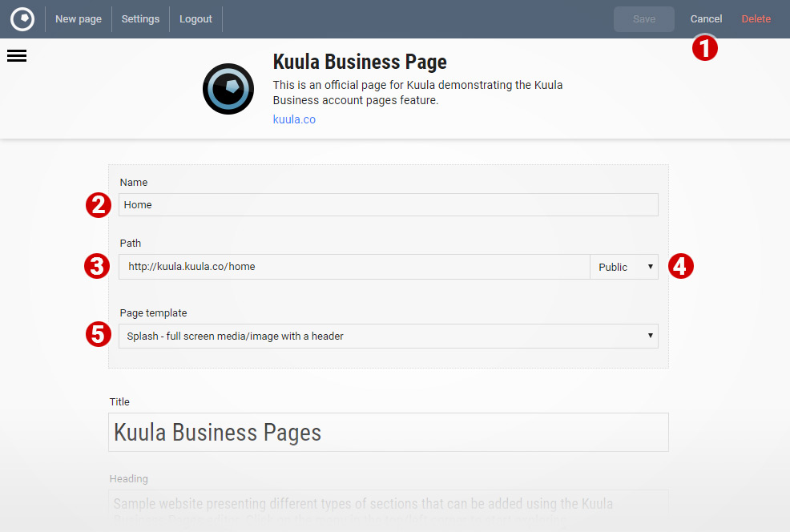Click the official page description text

pos(417,92)
